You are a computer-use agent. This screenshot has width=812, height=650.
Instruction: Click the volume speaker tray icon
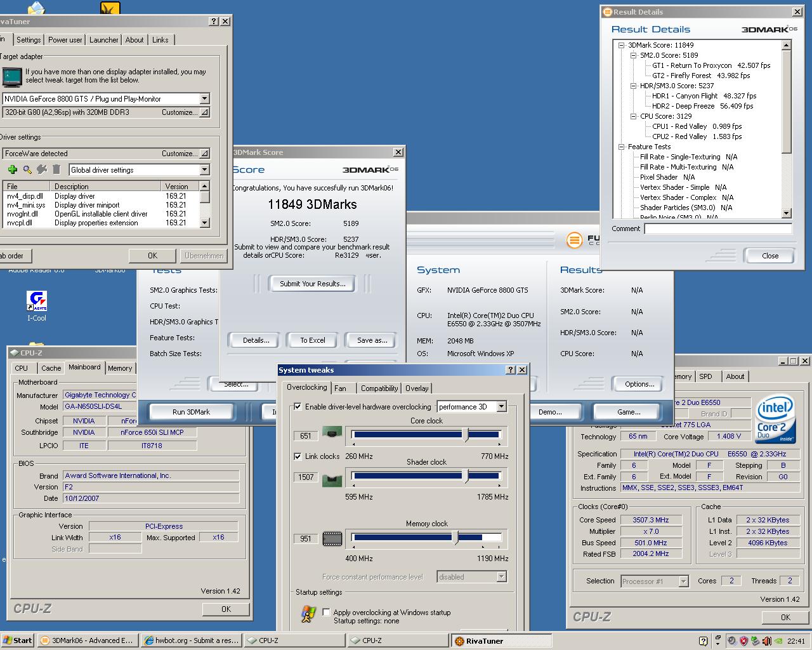tap(766, 641)
